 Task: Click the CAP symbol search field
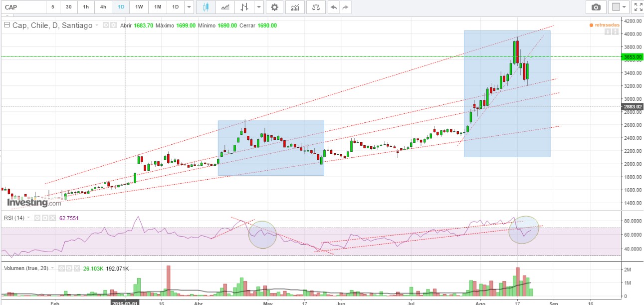pyautogui.click(x=23, y=7)
